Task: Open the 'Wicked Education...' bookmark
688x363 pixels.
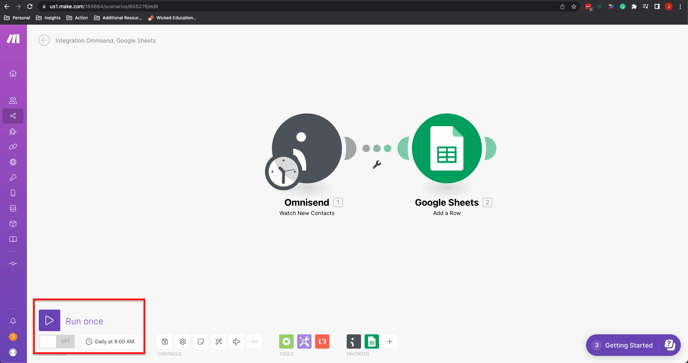Action: 172,18
